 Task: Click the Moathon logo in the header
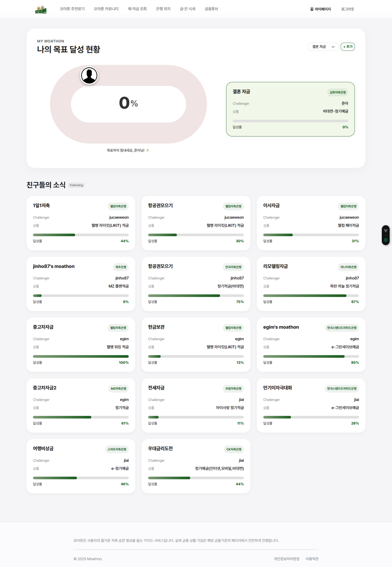[x=41, y=9]
